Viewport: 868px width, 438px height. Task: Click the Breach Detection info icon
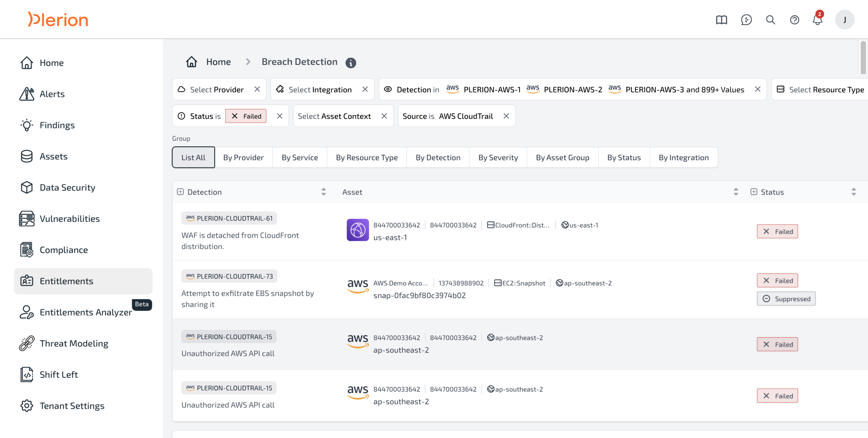[x=350, y=63]
